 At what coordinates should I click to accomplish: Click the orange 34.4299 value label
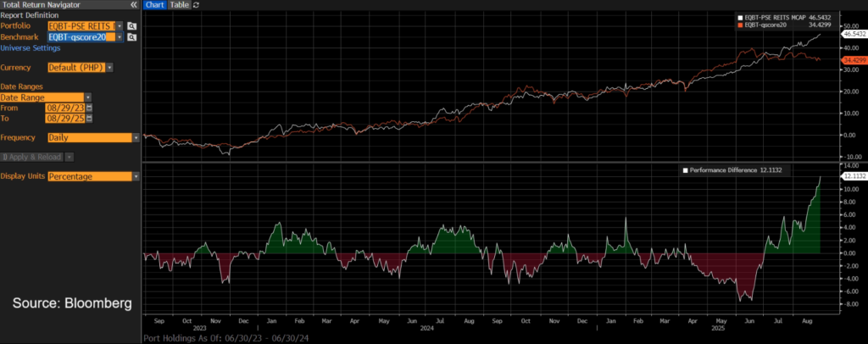(x=854, y=60)
